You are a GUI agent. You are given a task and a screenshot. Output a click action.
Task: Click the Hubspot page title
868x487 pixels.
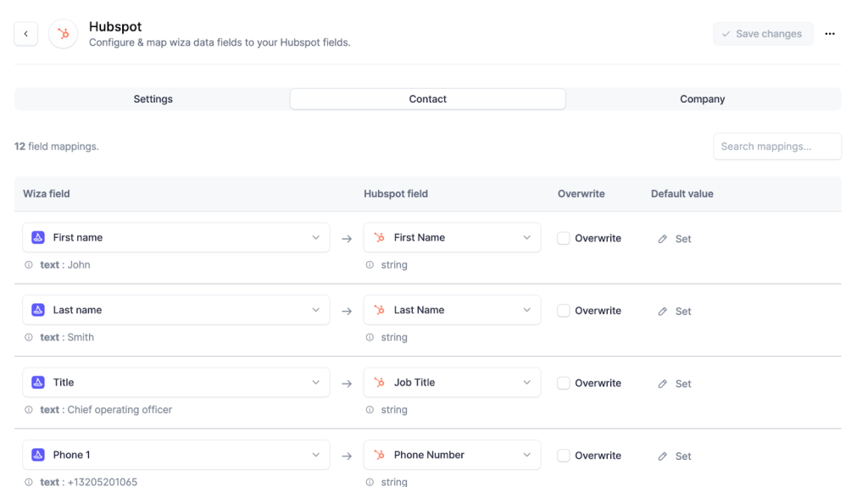115,26
